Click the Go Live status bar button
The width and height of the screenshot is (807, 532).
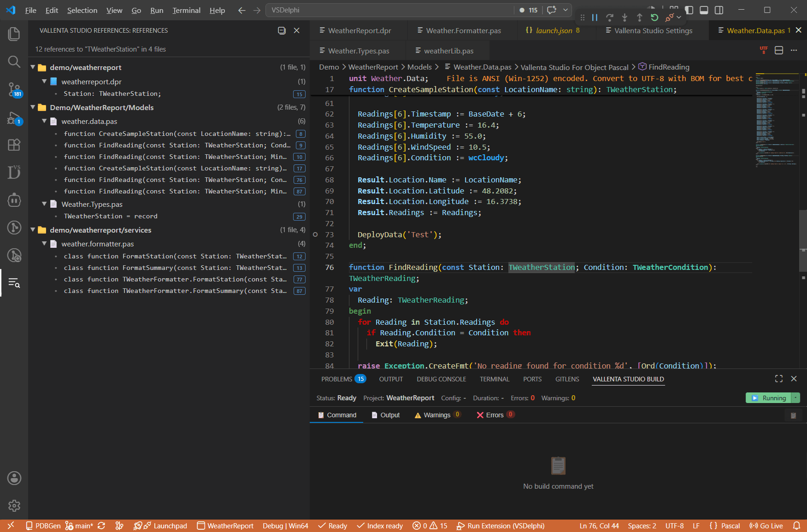766,526
